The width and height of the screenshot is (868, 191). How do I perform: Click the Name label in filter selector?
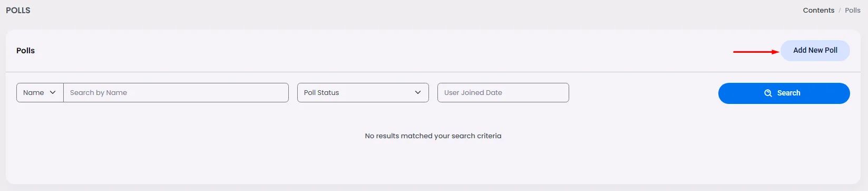point(34,92)
